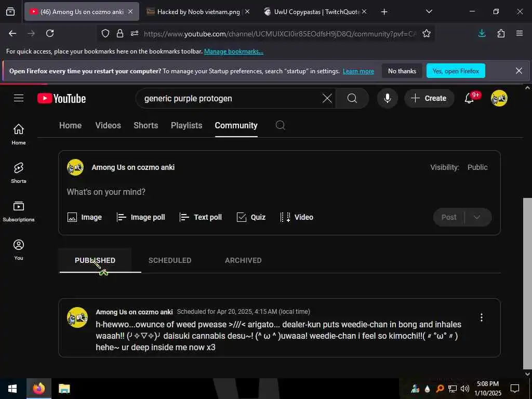Viewport: 532px width, 399px height.
Task: Switch to the Videos tab
Action: 108,125
